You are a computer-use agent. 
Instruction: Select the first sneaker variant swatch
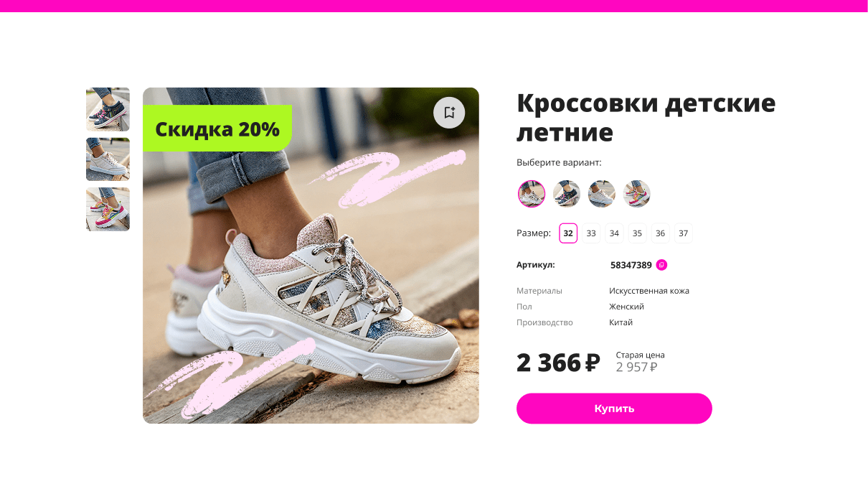[532, 194]
